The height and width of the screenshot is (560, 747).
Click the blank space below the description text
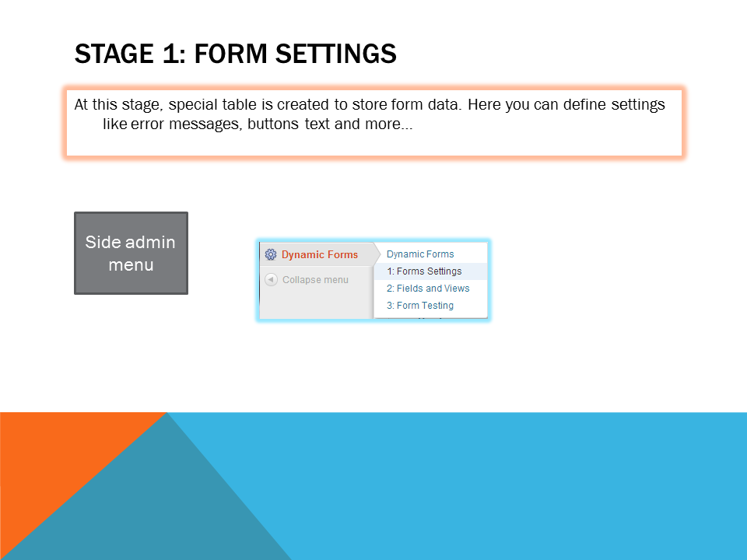(374, 144)
